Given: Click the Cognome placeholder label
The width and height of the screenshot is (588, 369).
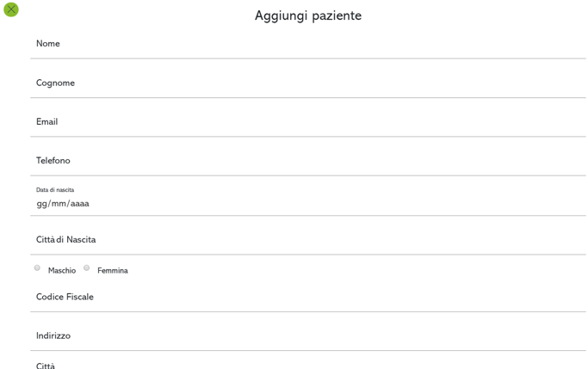Looking at the screenshot, I should point(55,83).
